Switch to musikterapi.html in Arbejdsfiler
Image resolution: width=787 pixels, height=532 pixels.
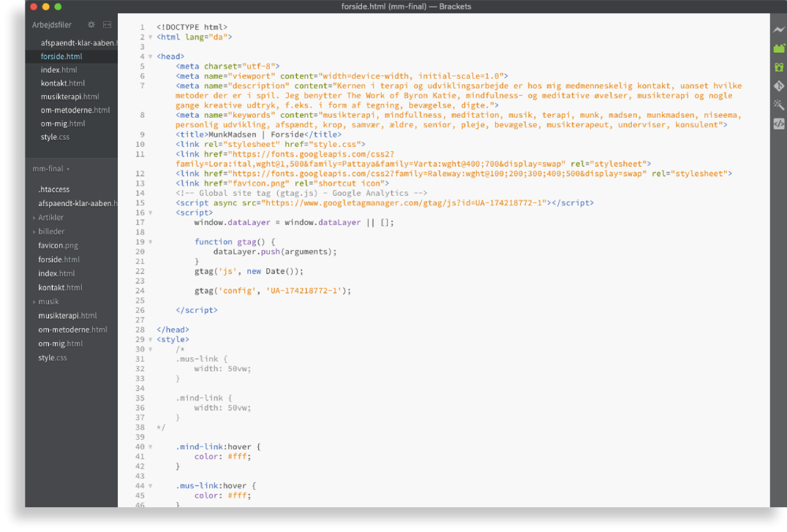pyautogui.click(x=71, y=96)
